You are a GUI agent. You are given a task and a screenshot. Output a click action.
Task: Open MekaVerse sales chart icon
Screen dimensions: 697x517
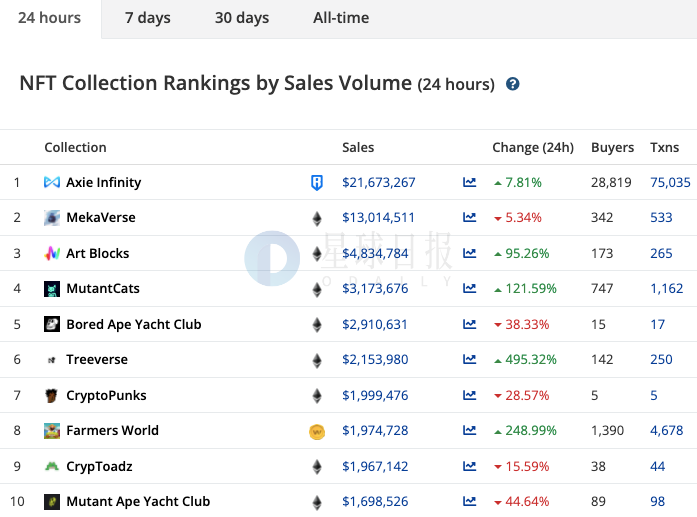469,217
